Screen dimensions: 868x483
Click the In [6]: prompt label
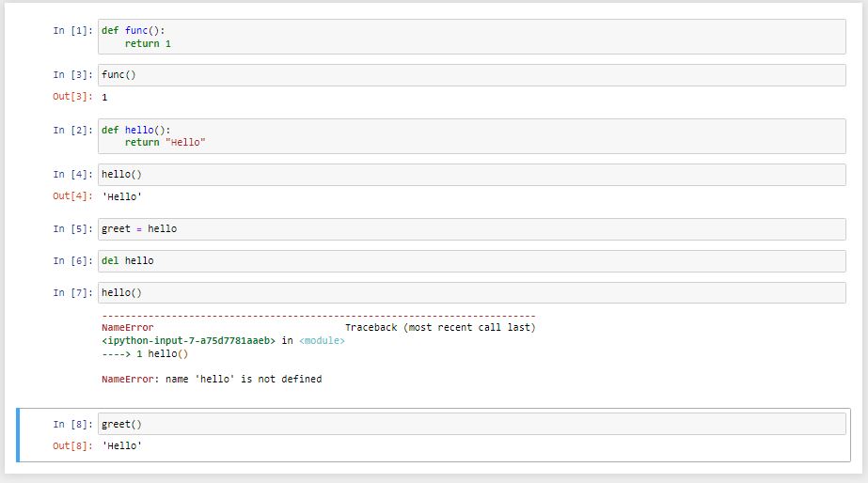click(x=72, y=260)
